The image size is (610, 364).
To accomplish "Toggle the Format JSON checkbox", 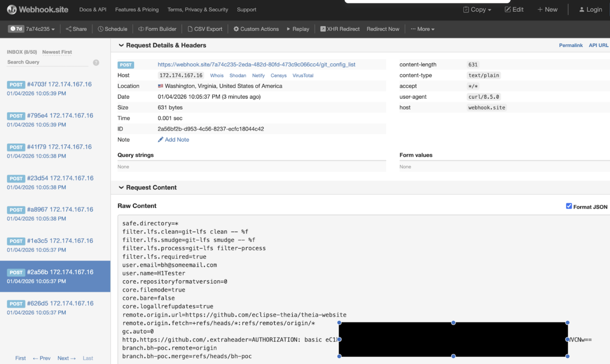I will (569, 206).
